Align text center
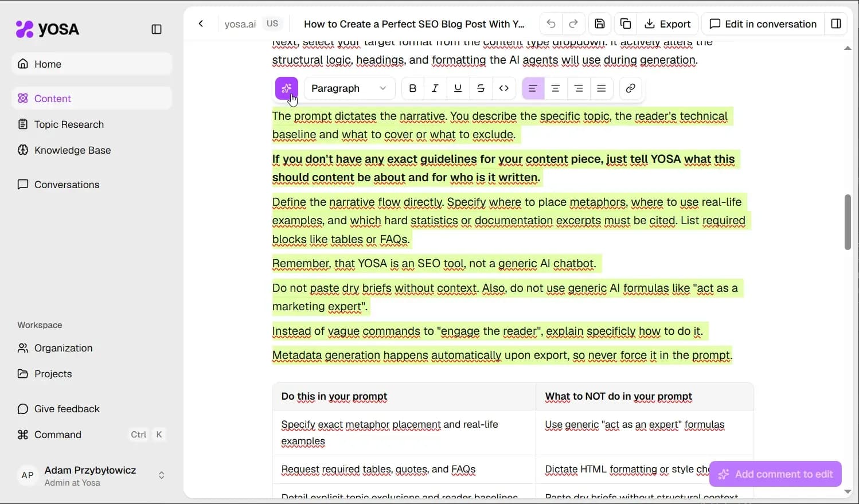The image size is (859, 504). [x=555, y=88]
